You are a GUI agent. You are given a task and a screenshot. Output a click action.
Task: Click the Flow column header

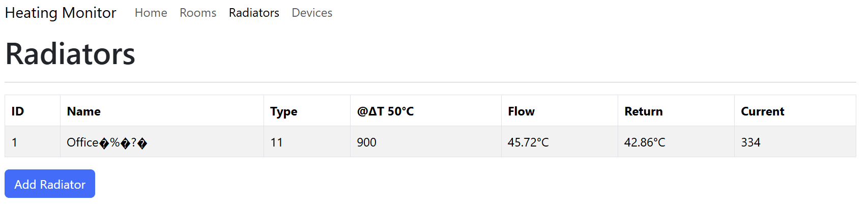click(521, 111)
